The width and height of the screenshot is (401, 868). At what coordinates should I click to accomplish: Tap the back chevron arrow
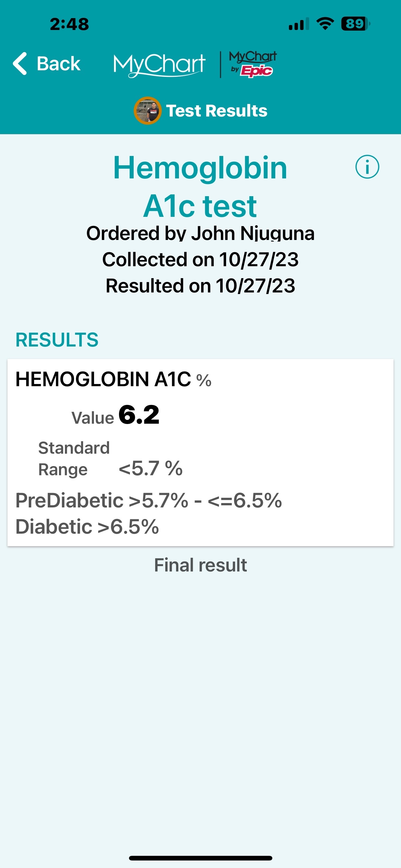[20, 63]
